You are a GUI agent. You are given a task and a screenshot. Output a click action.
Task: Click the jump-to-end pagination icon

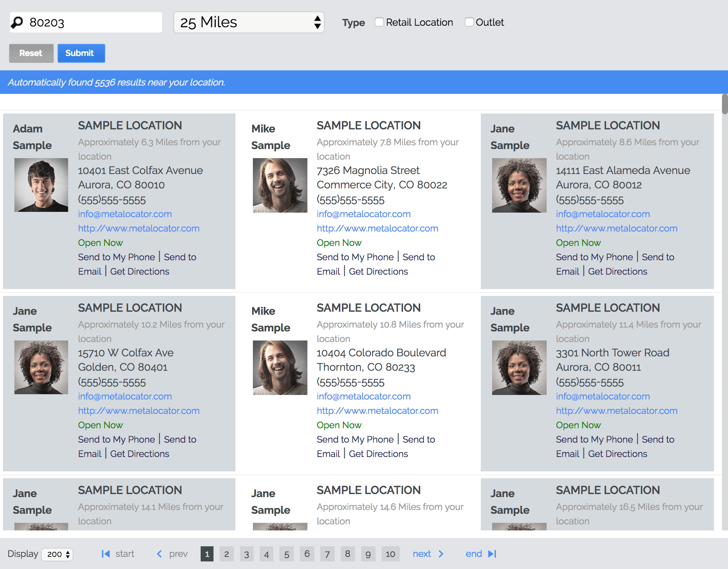pyautogui.click(x=492, y=554)
